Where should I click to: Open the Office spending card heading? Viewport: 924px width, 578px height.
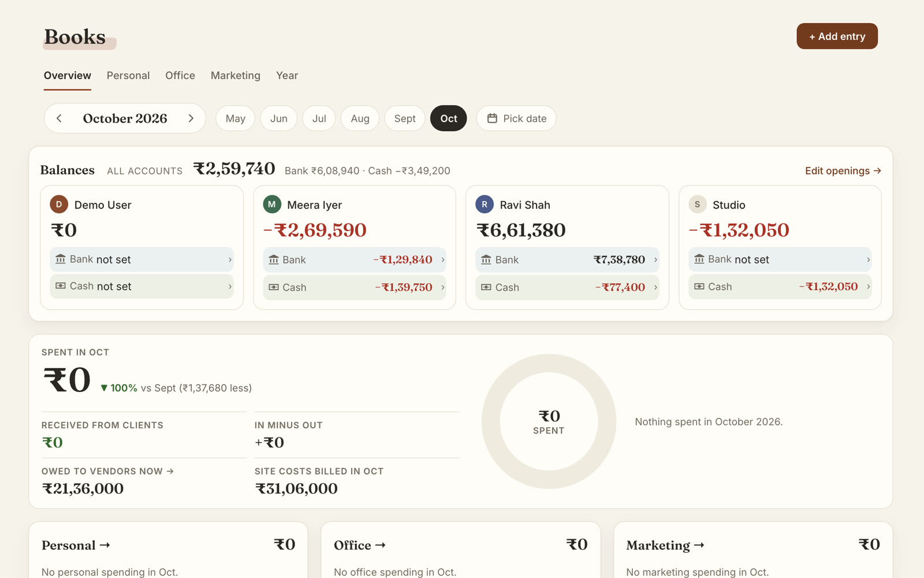360,546
